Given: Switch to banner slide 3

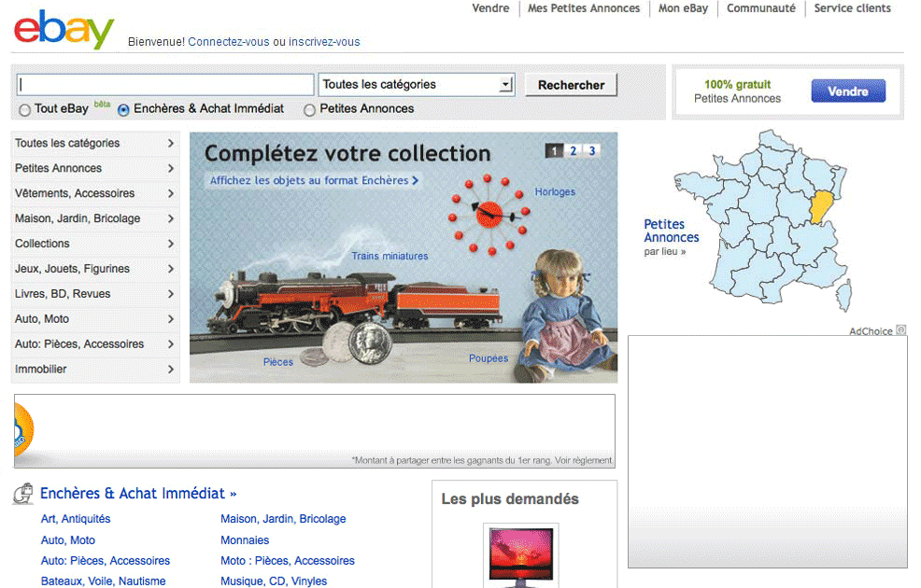Looking at the screenshot, I should pos(592,151).
